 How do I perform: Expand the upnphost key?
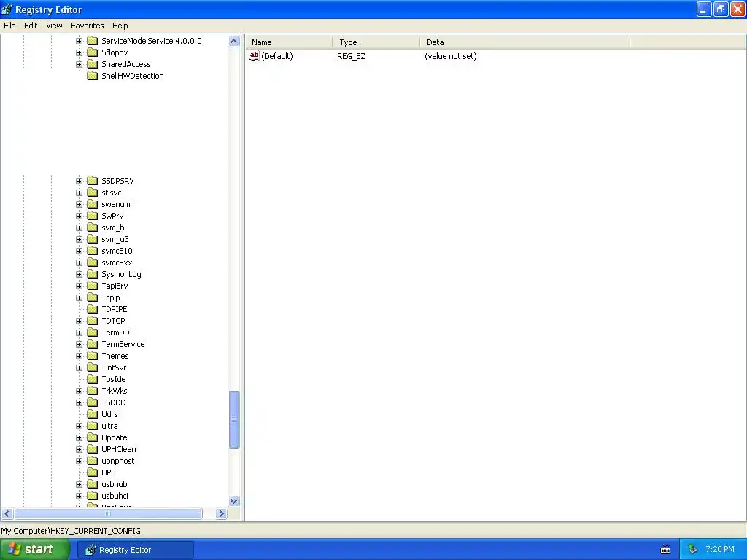pyautogui.click(x=79, y=461)
